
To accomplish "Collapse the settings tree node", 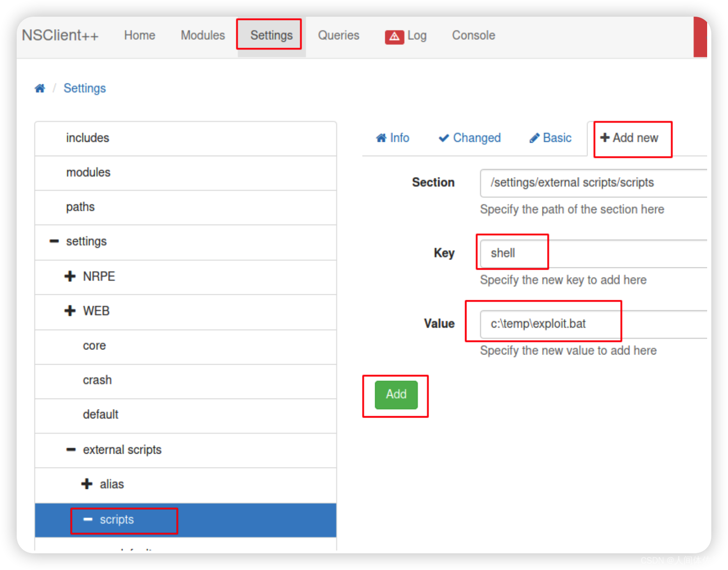I will tap(54, 241).
